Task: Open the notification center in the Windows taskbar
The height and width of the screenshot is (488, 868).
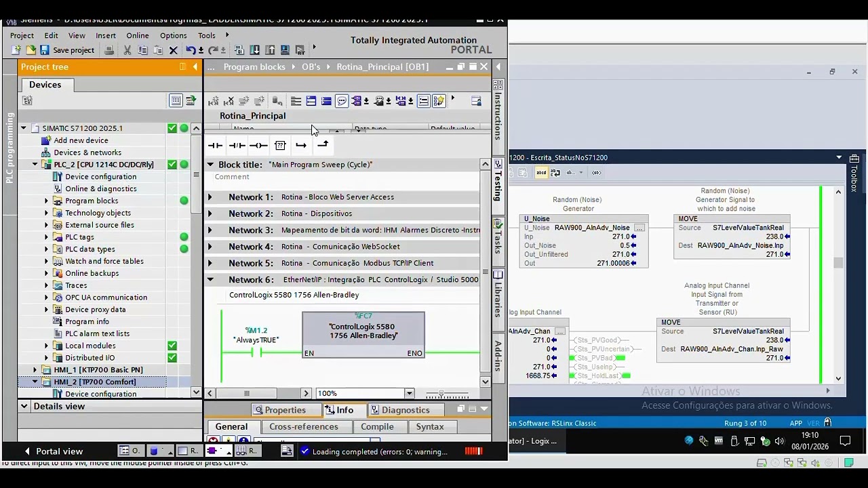Action: point(845,441)
